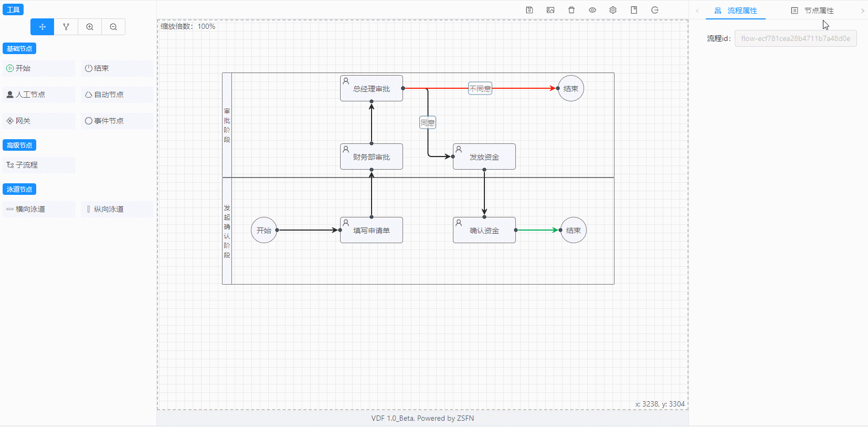
Task: Select the move/pan tool button
Action: click(x=43, y=27)
